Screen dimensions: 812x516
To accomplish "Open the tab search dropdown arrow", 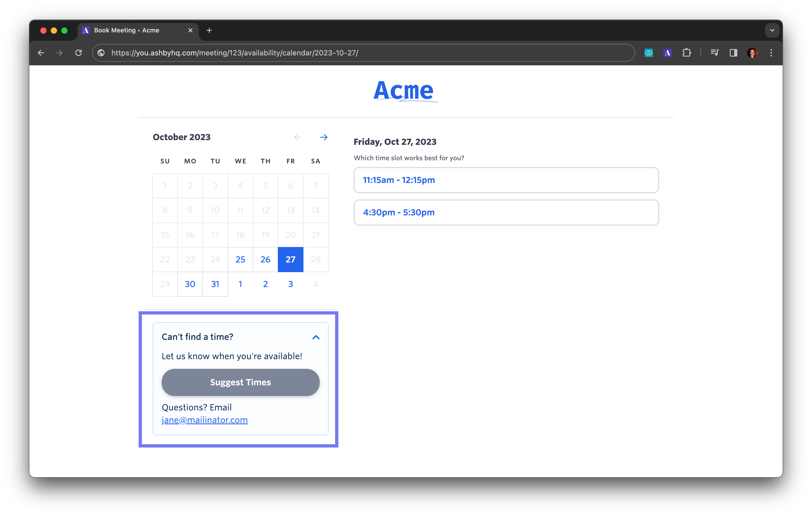I will (x=772, y=30).
